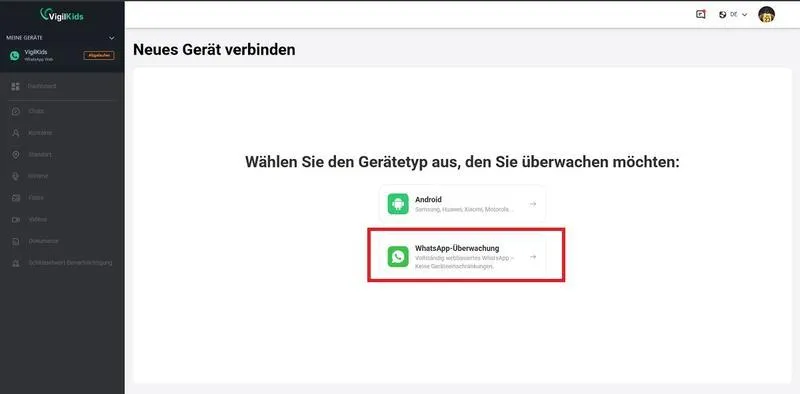
Task: Click the Neues Gerät verbinden page title
Action: [214, 50]
